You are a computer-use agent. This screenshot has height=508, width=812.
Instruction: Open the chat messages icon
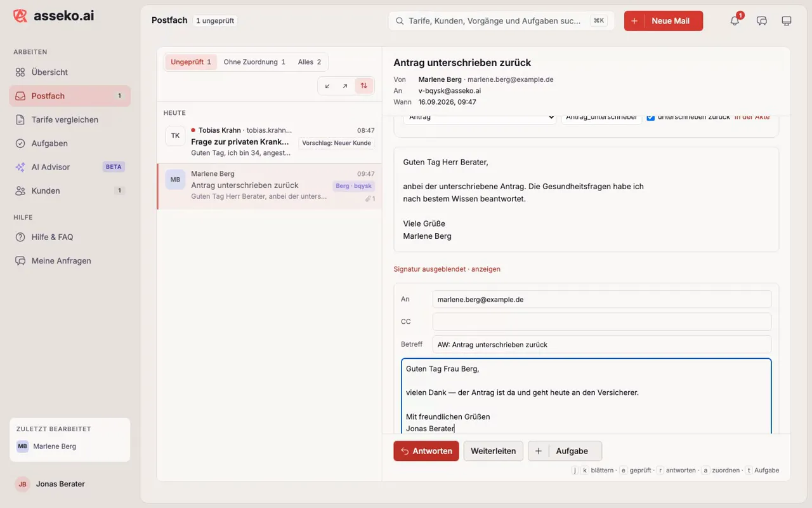click(762, 21)
